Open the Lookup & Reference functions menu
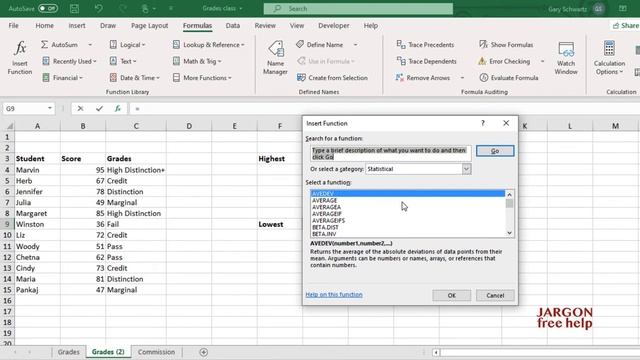Viewport: 640px width, 360px height. [x=208, y=44]
